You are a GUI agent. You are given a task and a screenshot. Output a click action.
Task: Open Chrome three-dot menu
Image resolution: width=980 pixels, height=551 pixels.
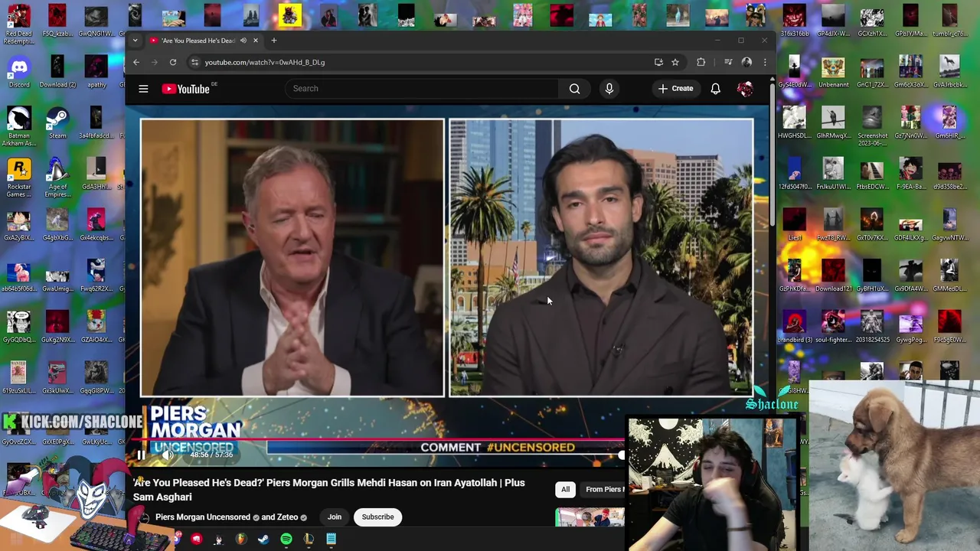tap(764, 62)
